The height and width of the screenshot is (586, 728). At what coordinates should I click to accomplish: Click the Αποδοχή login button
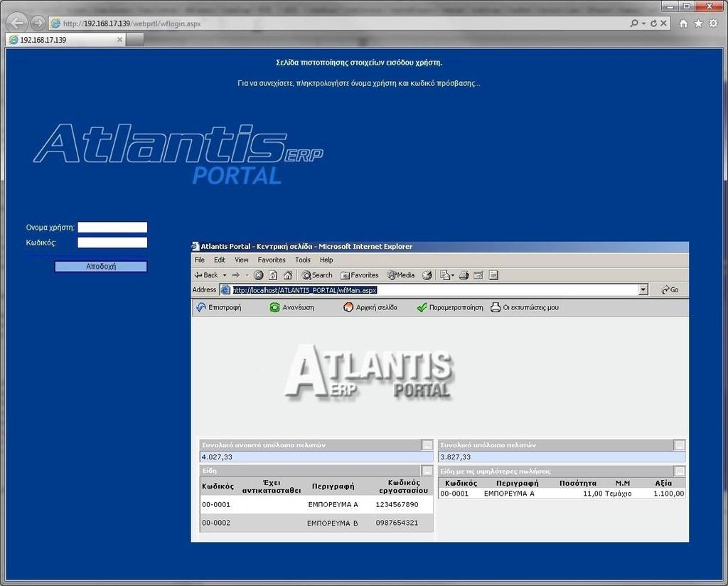point(101,266)
